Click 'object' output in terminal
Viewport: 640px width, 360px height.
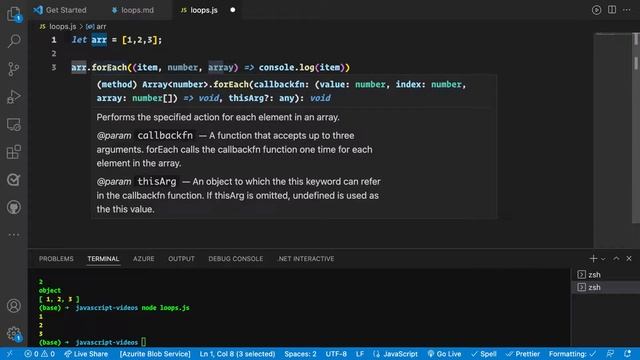[x=50, y=290]
